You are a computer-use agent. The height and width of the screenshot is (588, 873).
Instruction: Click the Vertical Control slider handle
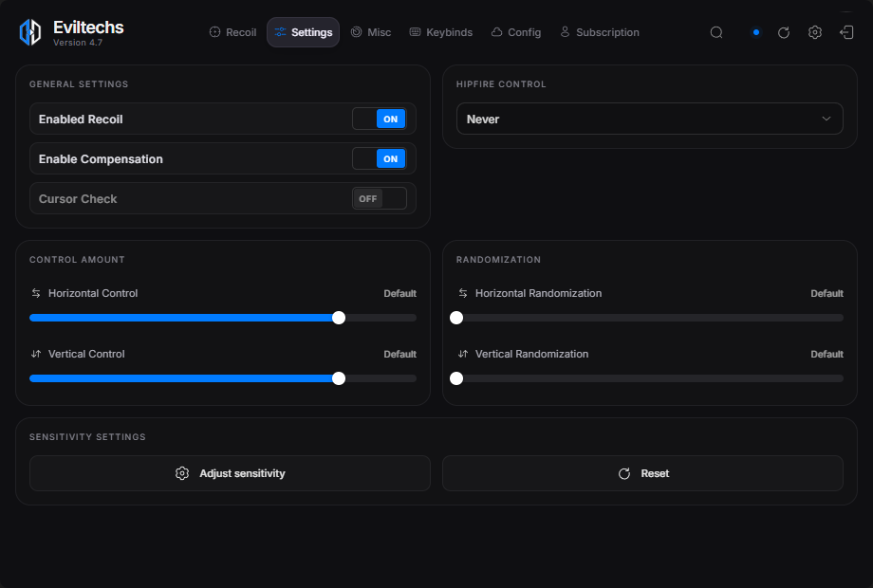[339, 378]
